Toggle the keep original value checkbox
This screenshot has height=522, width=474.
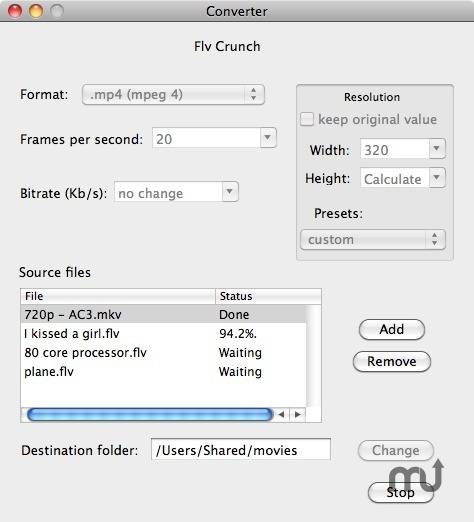tap(307, 119)
